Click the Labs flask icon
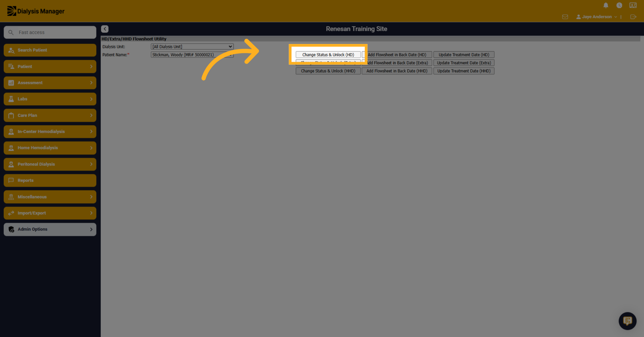This screenshot has width=644, height=337. coord(11,99)
